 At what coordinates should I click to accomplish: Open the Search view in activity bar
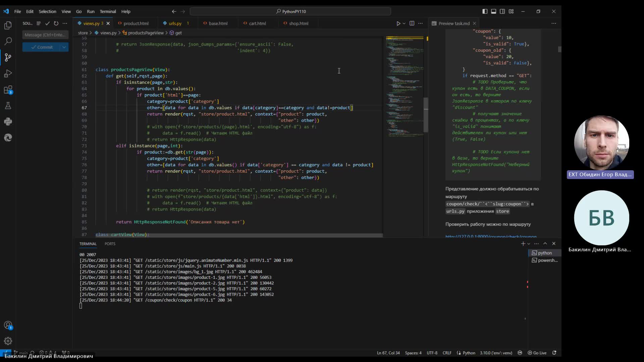[x=8, y=41]
